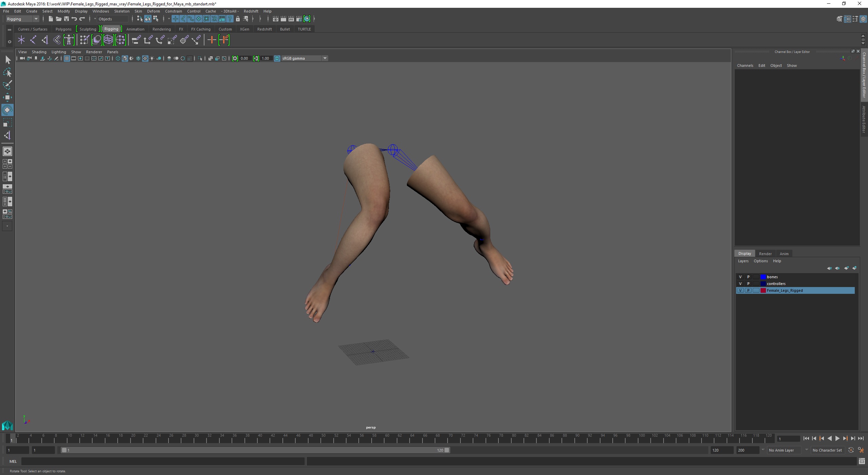The width and height of the screenshot is (868, 475).
Task: Open the Constrain menu
Action: click(173, 11)
